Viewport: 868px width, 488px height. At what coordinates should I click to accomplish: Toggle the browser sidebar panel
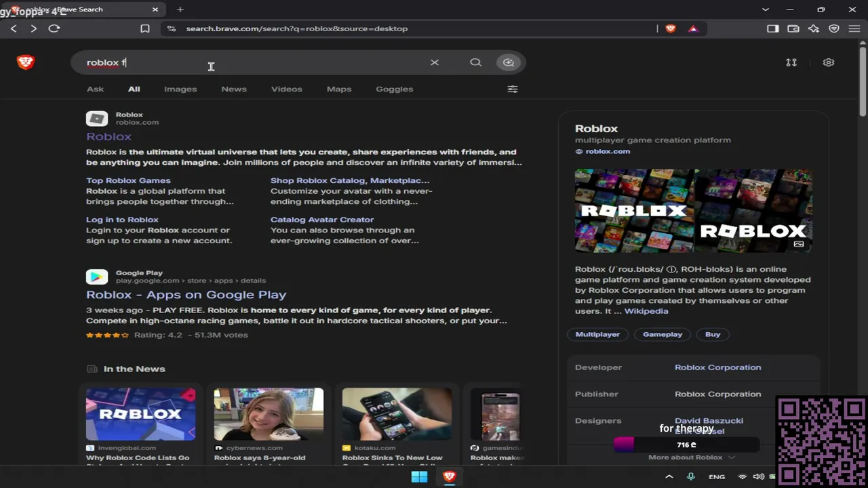coord(772,28)
